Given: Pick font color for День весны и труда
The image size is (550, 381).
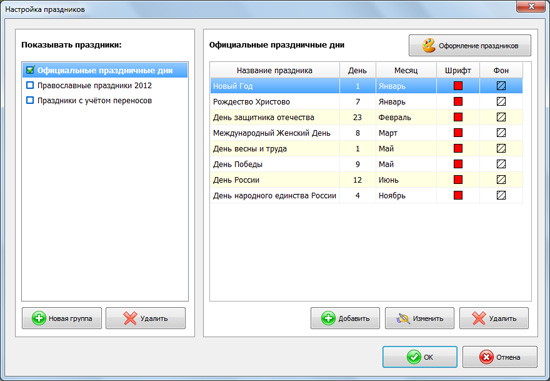Looking at the screenshot, I should pos(458,148).
